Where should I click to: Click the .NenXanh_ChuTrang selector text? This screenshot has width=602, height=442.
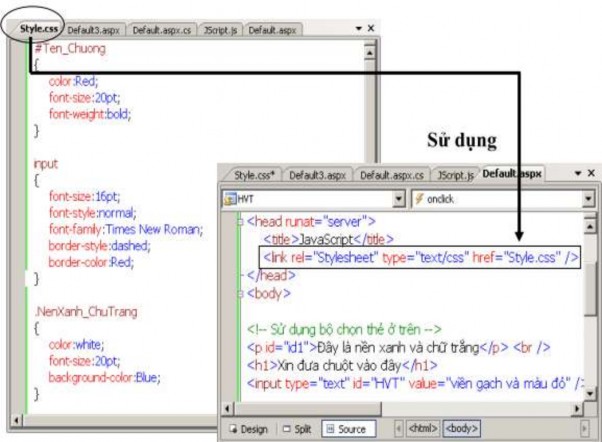tap(86, 311)
